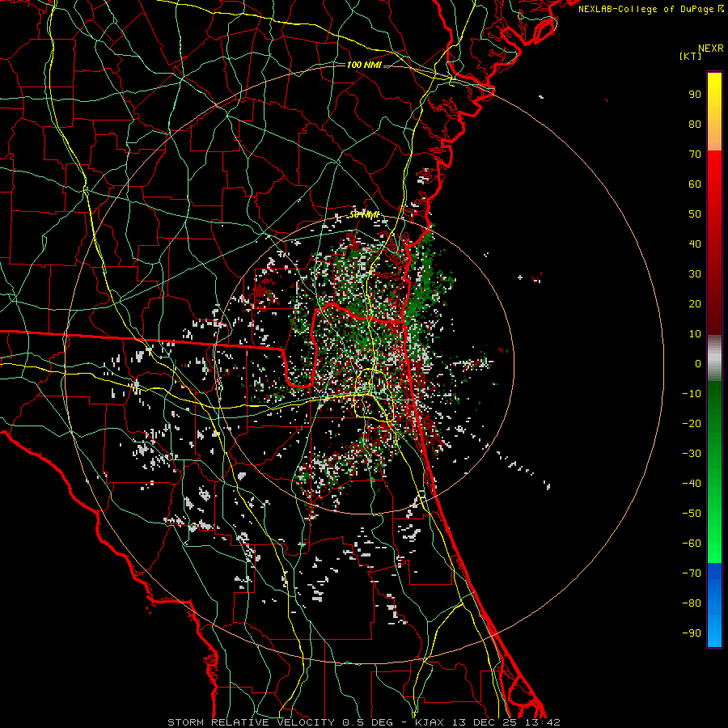Click the 0 value on velocity scale
Image resolution: width=728 pixels, height=728 pixels.
click(698, 364)
